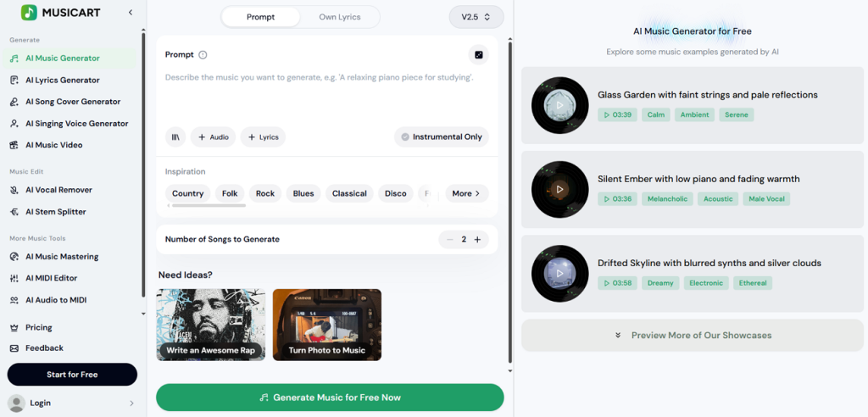Select the Country inspiration tag
This screenshot has width=868, height=417.
pyautogui.click(x=187, y=193)
